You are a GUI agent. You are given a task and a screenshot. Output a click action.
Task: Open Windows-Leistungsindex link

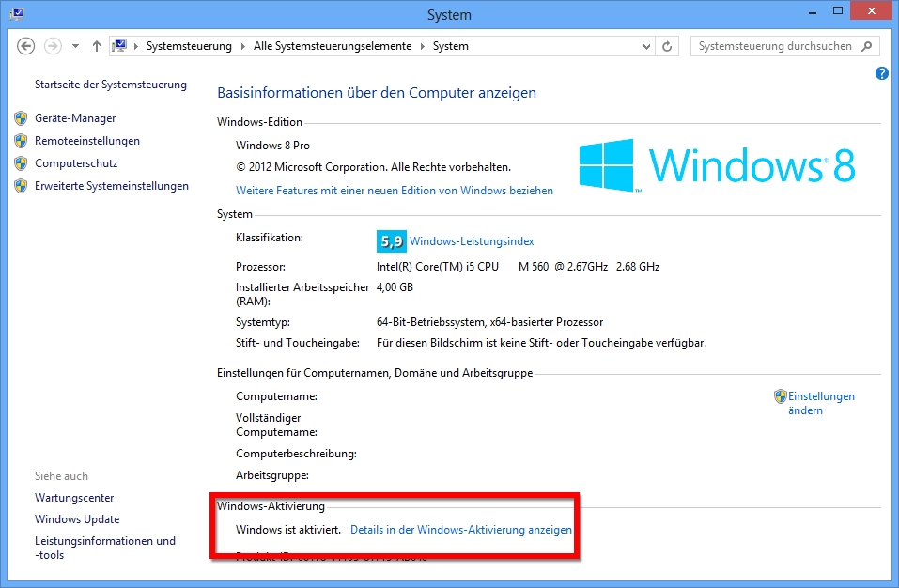click(x=472, y=241)
